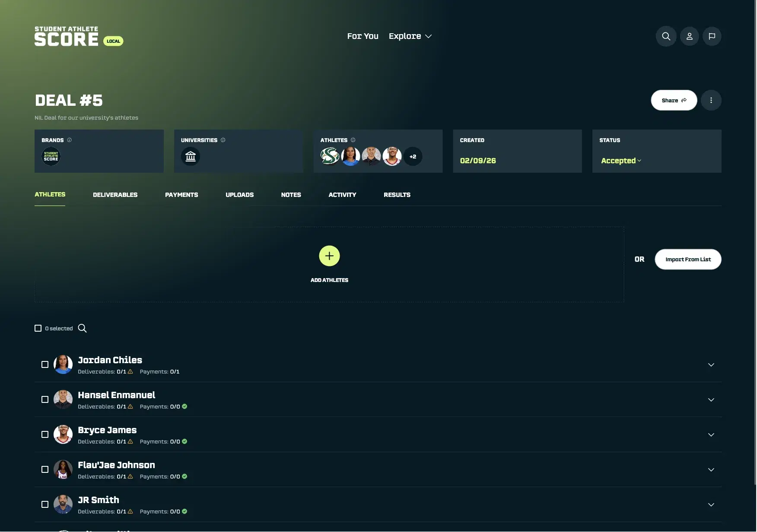Go to the For You page
The image size is (757, 532).
[363, 36]
